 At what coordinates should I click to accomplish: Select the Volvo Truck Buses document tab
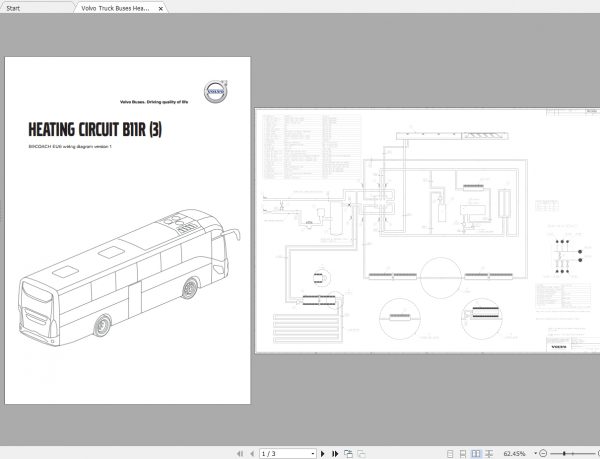pos(115,6)
